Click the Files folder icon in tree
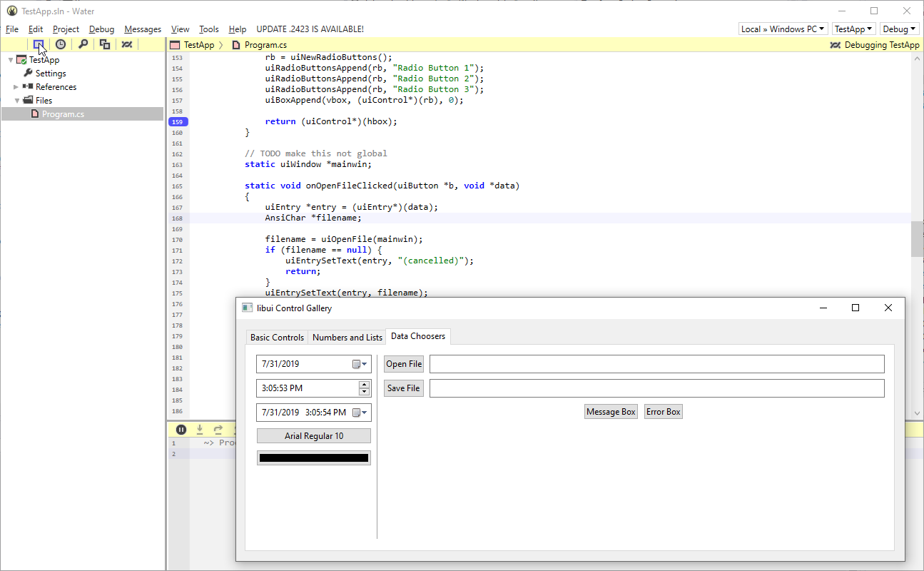The image size is (924, 571). tap(29, 100)
